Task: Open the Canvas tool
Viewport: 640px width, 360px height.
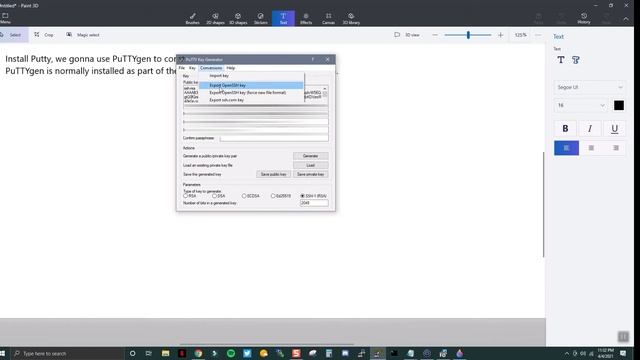Action: click(328, 18)
